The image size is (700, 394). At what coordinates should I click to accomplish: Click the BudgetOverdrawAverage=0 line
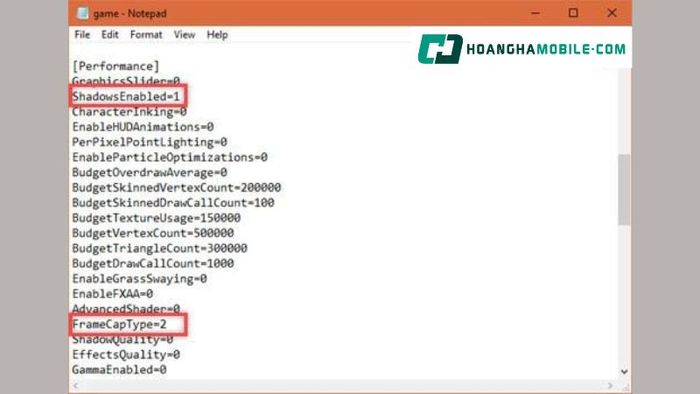pos(150,172)
